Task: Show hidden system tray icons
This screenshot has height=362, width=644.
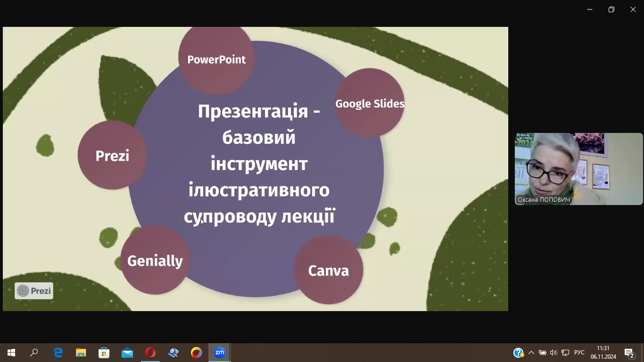Action: tap(531, 353)
